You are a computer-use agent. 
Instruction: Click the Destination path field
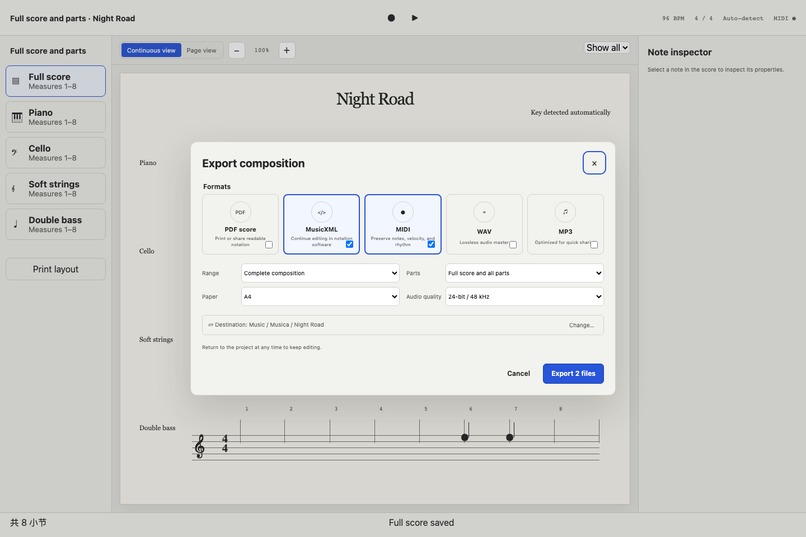402,325
